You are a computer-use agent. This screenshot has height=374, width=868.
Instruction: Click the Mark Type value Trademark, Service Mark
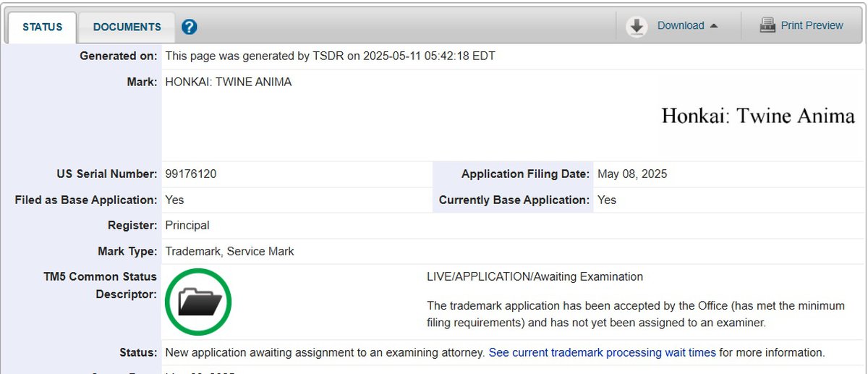point(229,252)
